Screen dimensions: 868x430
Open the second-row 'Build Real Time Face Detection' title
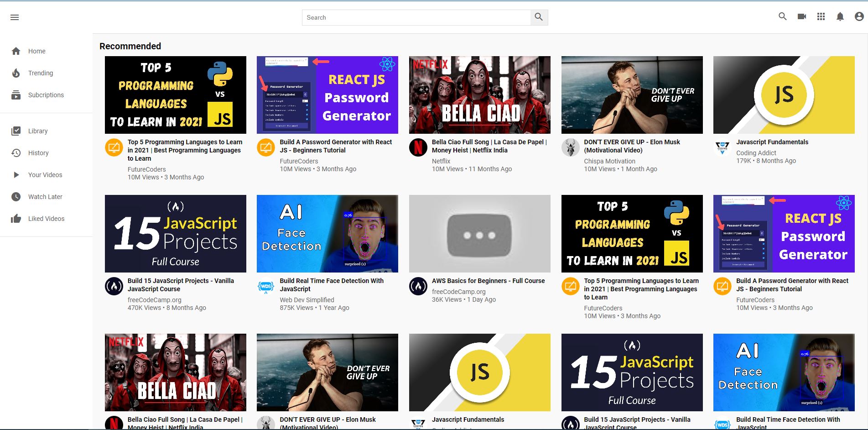[332, 285]
